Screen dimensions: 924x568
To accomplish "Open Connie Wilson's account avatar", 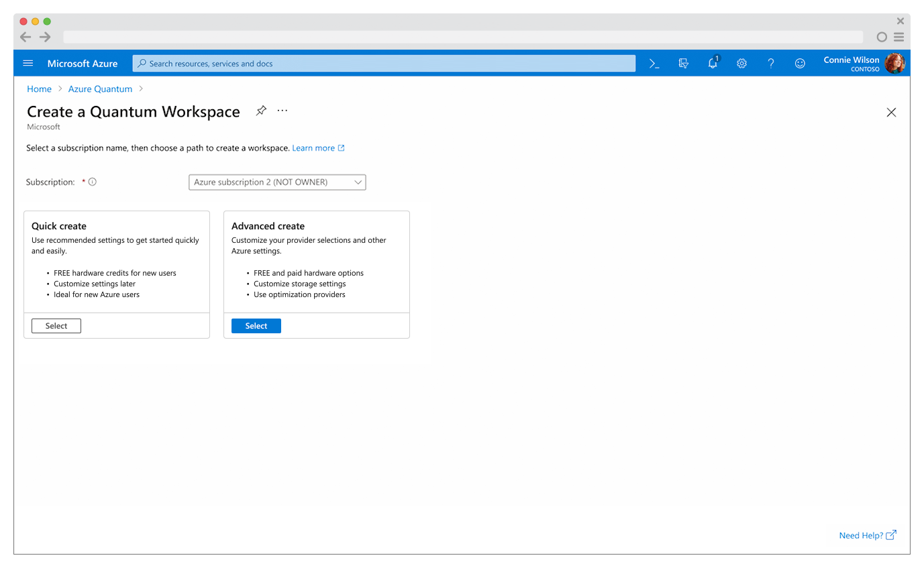I will [x=896, y=63].
